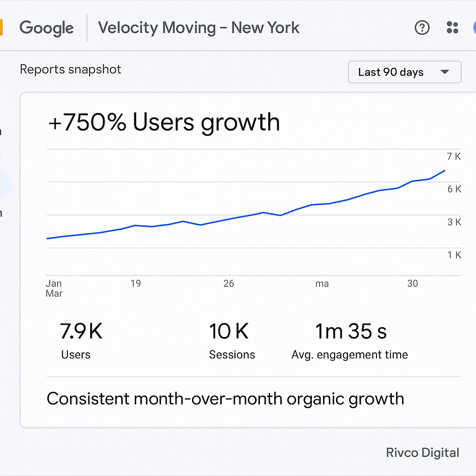Open the Google apps grid icon
Screen dimensions: 476x476
pos(452,27)
